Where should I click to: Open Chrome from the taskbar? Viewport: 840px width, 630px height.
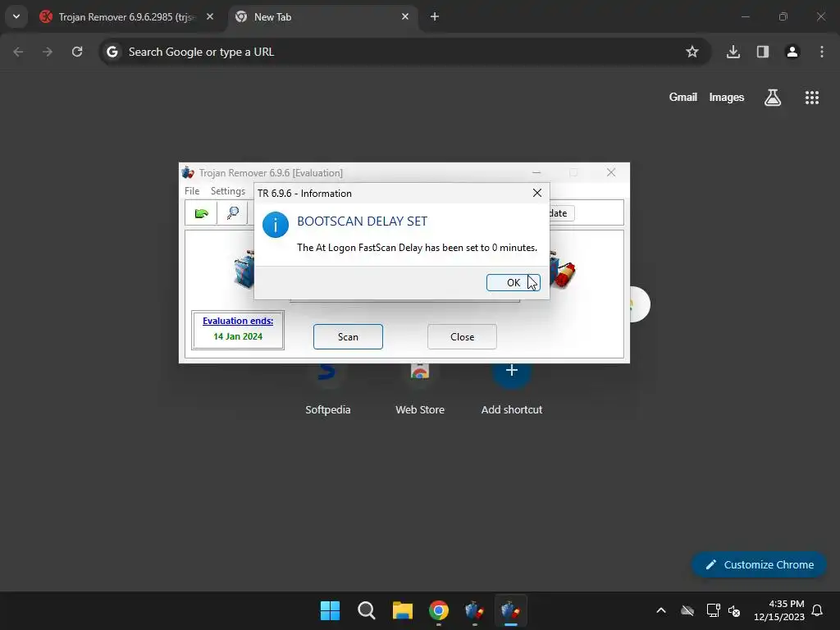[x=438, y=610]
